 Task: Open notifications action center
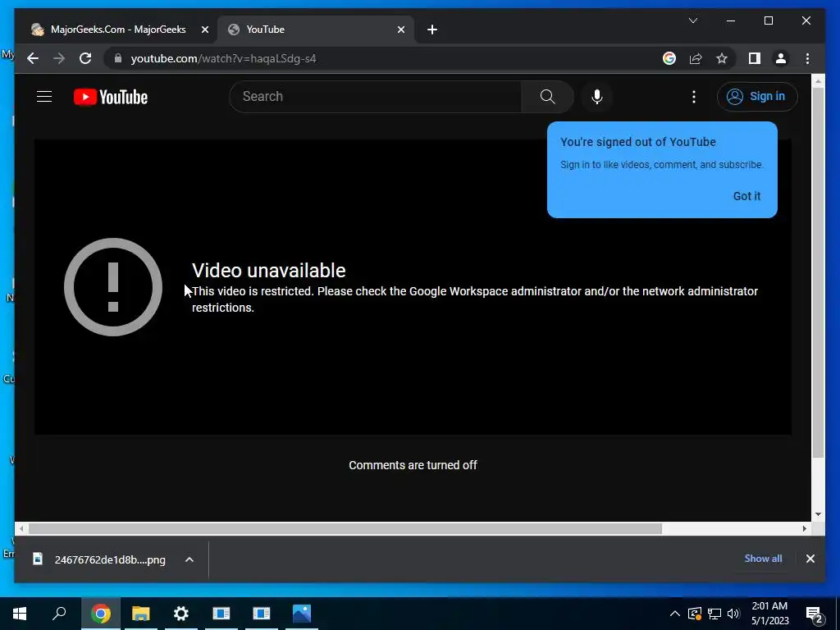click(x=815, y=614)
